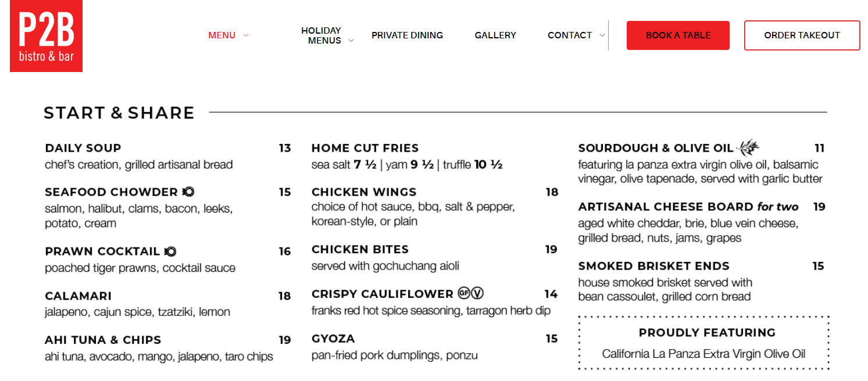Click the seafood icon beside Prawn Cocktail
Screen dimensions: 868x381
coord(170,251)
